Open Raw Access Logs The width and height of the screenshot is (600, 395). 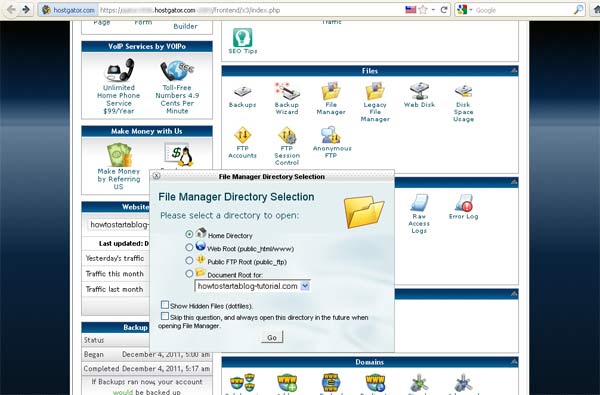(419, 214)
